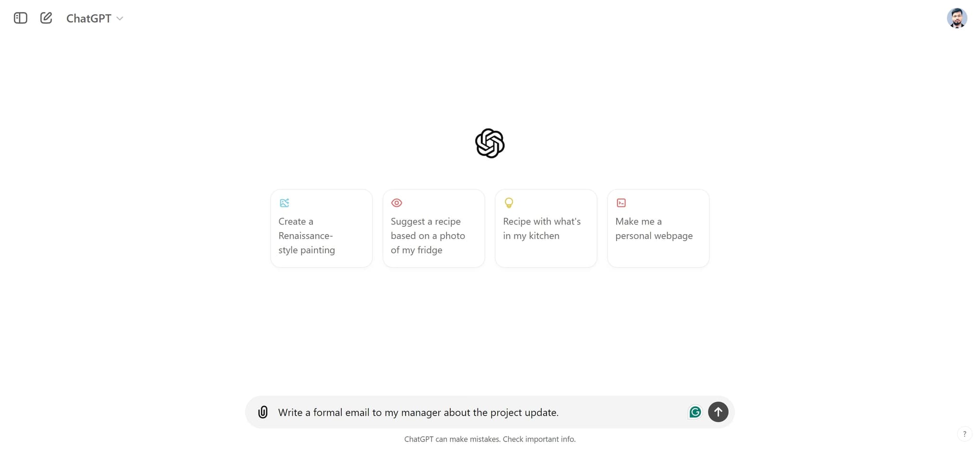Screen dimensions: 980x449
Task: Select "Suggest a recipe based on a photo" card
Action: coord(434,236)
